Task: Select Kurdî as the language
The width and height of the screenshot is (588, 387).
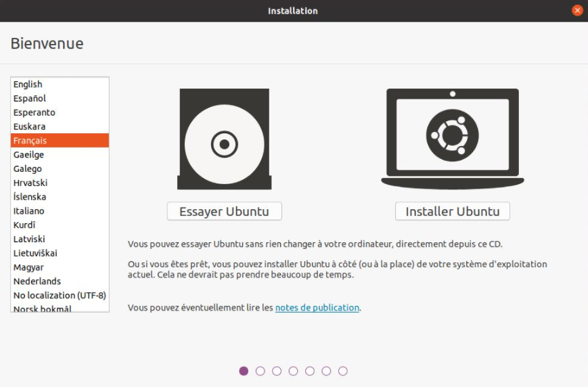Action: 60,225
